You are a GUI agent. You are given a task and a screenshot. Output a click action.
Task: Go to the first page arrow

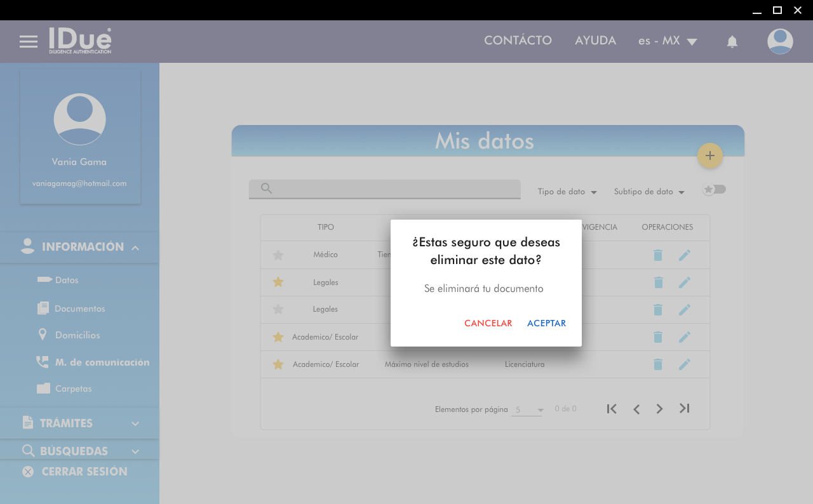point(612,409)
